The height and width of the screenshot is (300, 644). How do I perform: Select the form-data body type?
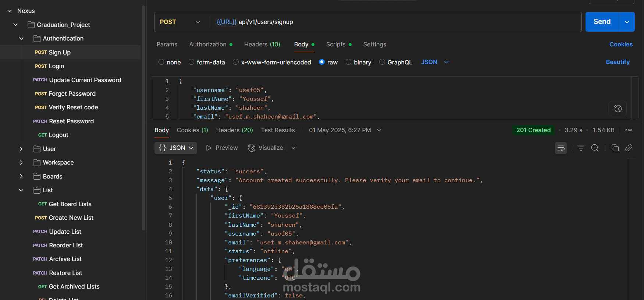click(x=192, y=62)
